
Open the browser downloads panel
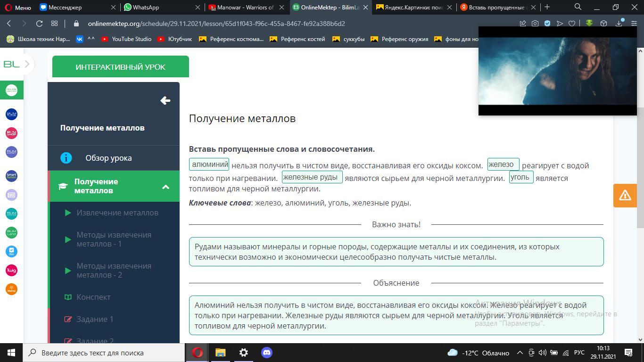(619, 24)
